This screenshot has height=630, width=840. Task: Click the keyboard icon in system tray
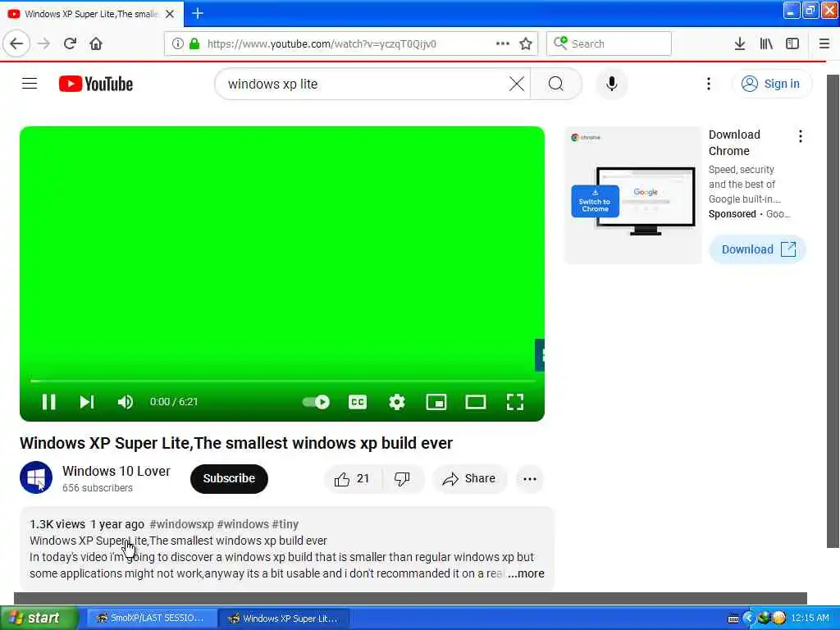click(733, 619)
